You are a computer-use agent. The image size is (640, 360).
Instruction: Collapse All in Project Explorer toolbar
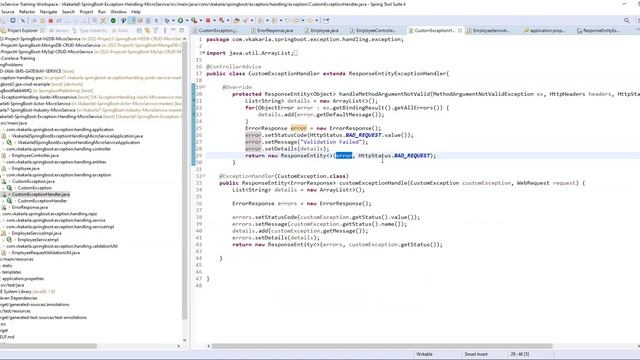[x=139, y=30]
